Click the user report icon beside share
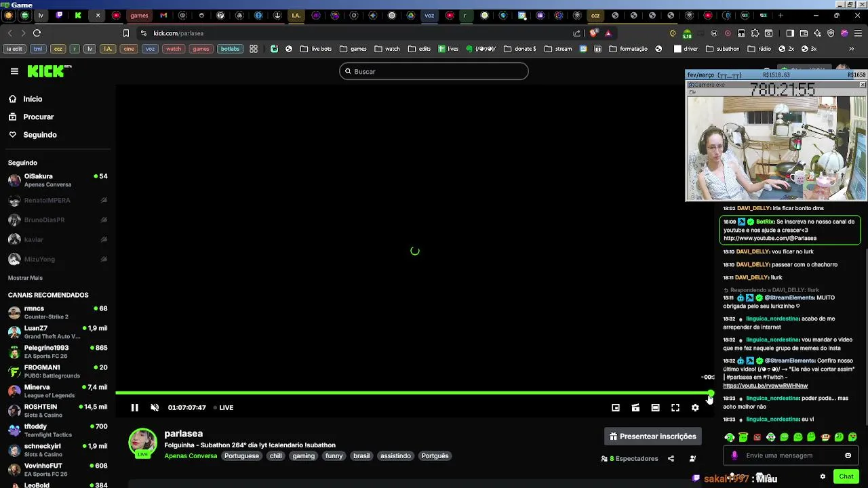 (x=692, y=459)
